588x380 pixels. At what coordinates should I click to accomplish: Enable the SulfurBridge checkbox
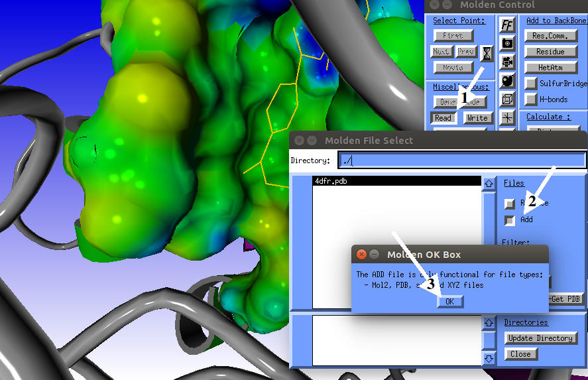coord(531,84)
